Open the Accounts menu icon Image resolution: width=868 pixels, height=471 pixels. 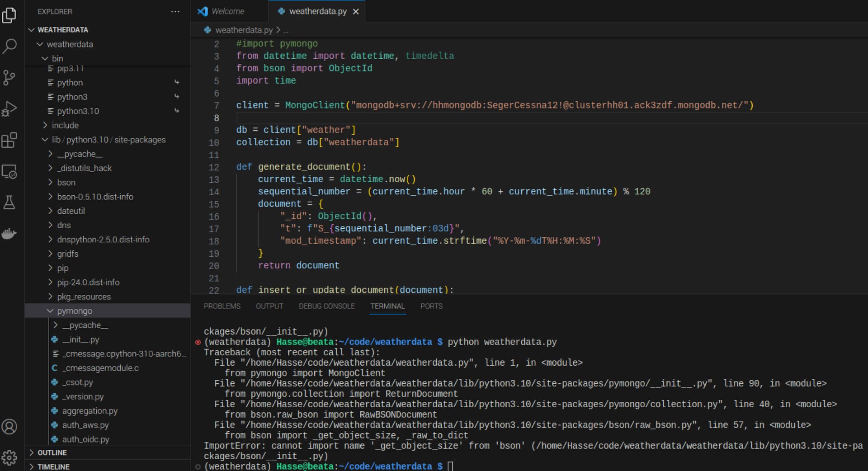tap(9, 427)
